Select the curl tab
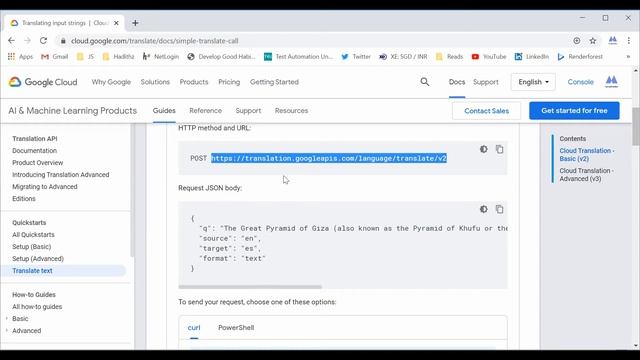This screenshot has height=360, width=640. pyautogui.click(x=194, y=328)
